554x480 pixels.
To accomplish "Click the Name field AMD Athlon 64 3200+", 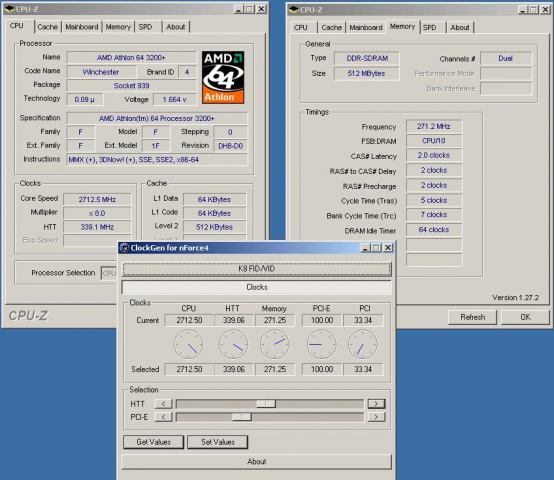I will 131,58.
